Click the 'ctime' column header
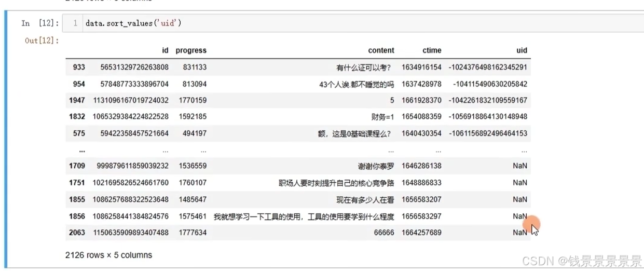644x271 pixels. coord(432,50)
